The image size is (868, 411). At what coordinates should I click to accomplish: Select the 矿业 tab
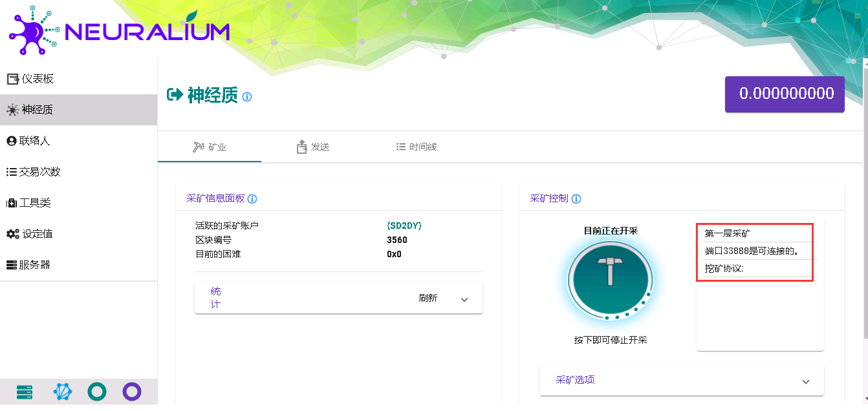click(x=210, y=147)
